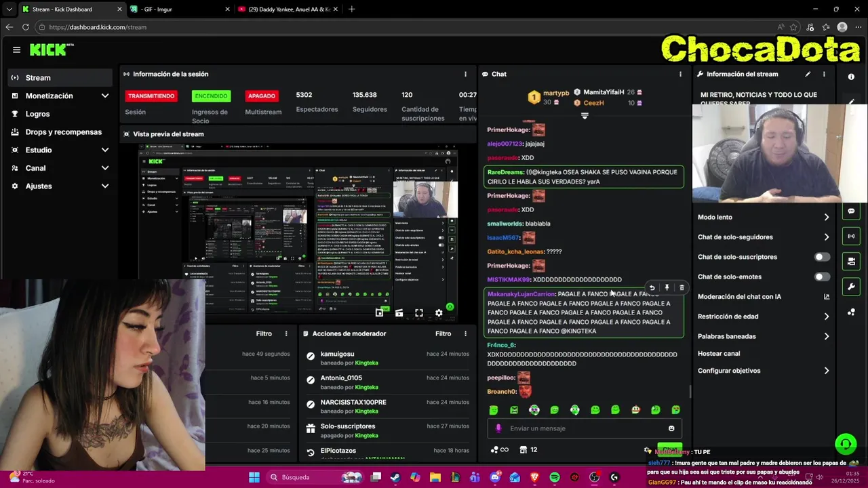
Task: Select Stream in the sidebar
Action: pyautogui.click(x=60, y=78)
